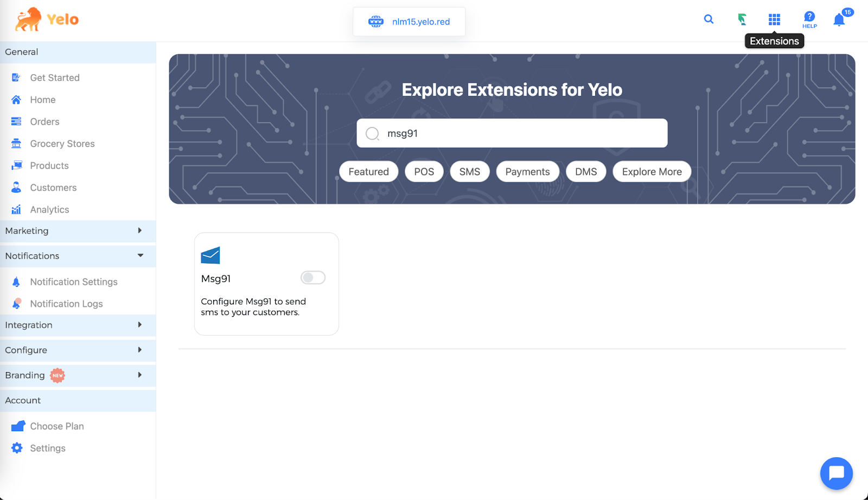
Task: Click the Notifications section label
Action: [x=32, y=256]
